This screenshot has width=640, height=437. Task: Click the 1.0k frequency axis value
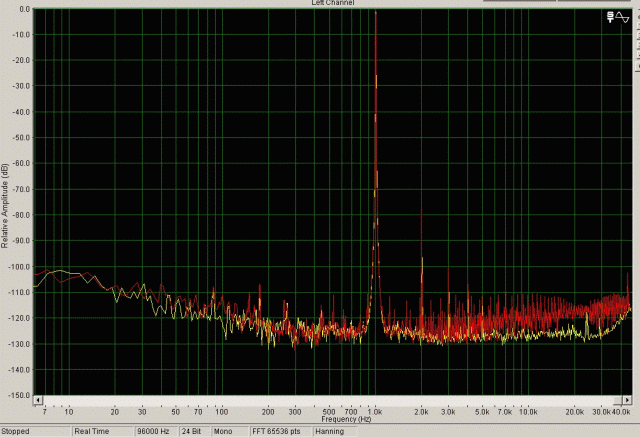[x=375, y=412]
